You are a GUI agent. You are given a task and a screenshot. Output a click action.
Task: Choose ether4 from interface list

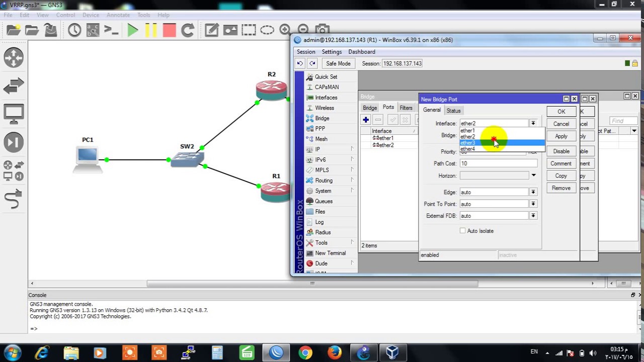[502, 149]
